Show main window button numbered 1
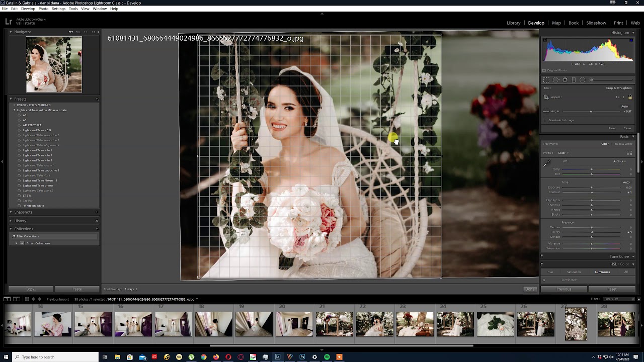Image resolution: width=644 pixels, height=362 pixels. 7,299
